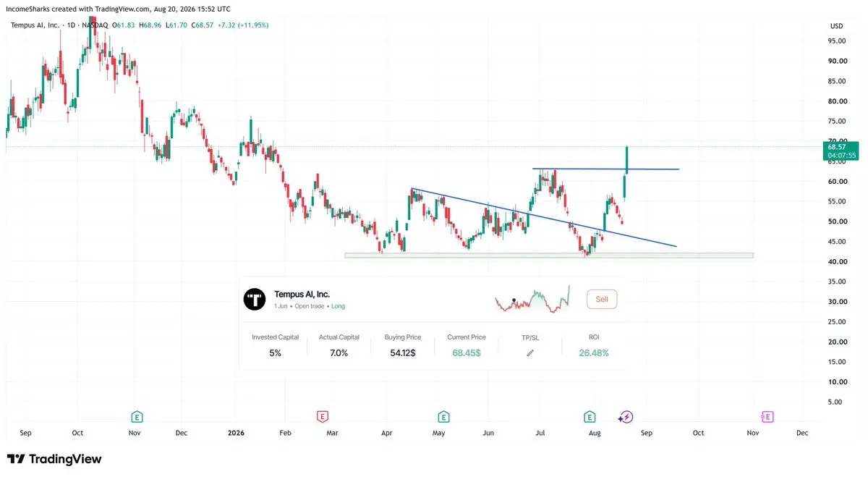Click the change '+7.32 (+11.95%)' in header
868x477 pixels.
pos(243,25)
